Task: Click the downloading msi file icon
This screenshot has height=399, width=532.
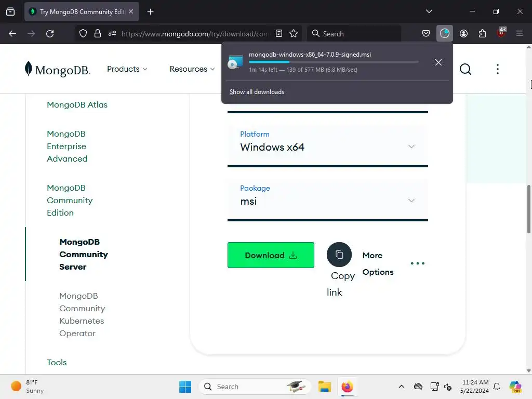Action: pyautogui.click(x=235, y=62)
